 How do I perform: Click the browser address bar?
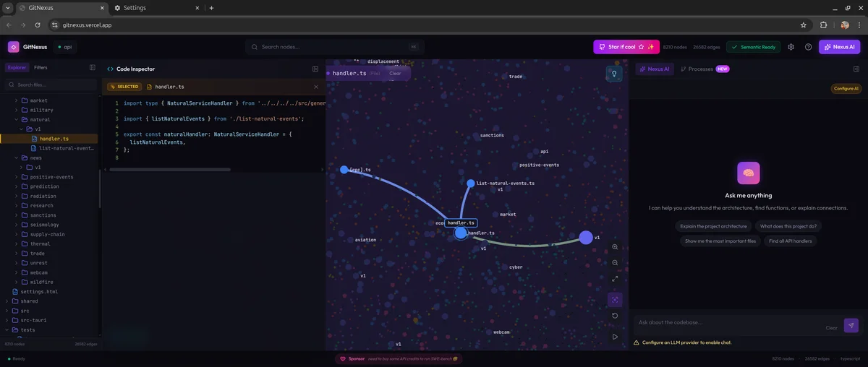[x=427, y=25]
